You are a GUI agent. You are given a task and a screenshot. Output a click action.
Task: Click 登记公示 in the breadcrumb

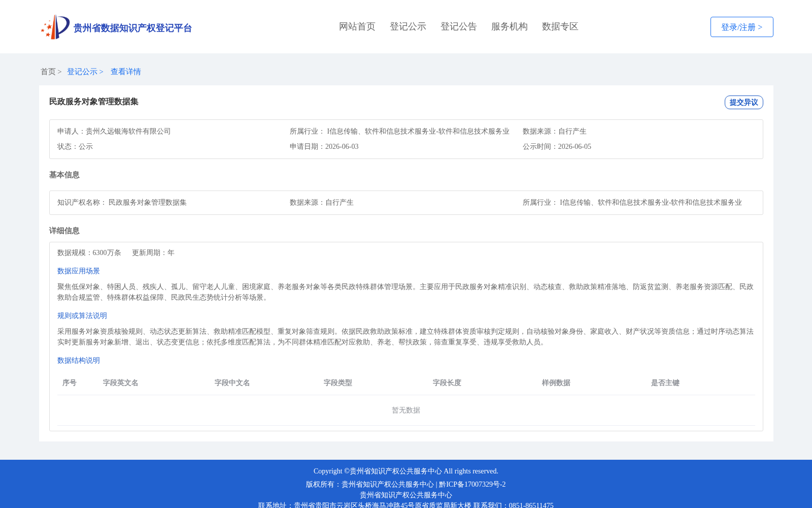[x=82, y=72]
